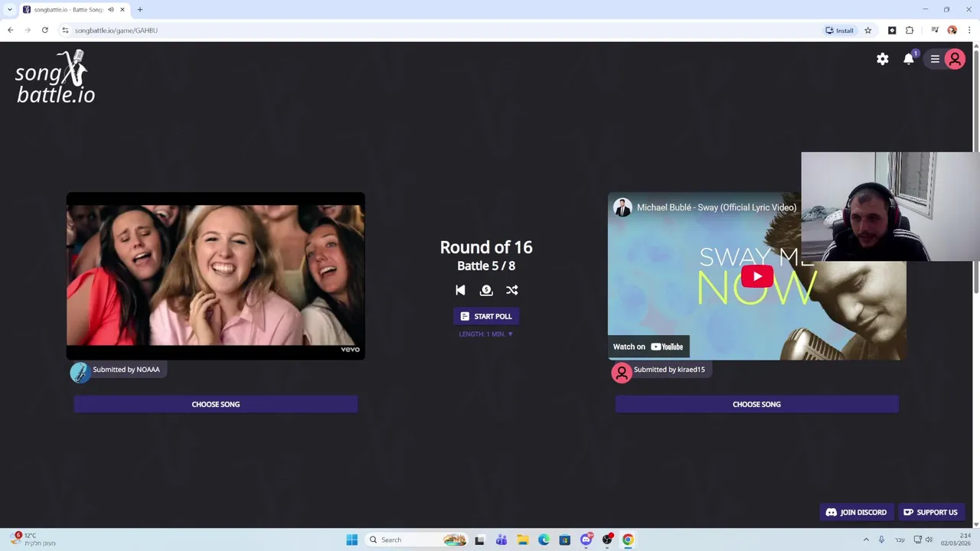Mute the tab via its speaker icon
Viewport: 980px width, 551px height.
(x=111, y=10)
